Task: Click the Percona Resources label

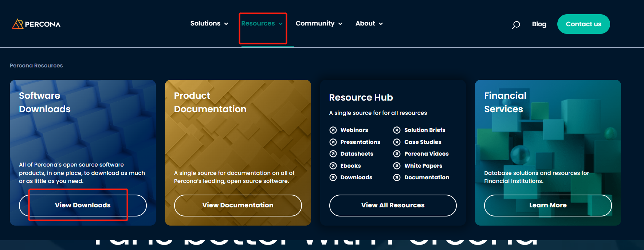Action: [36, 66]
